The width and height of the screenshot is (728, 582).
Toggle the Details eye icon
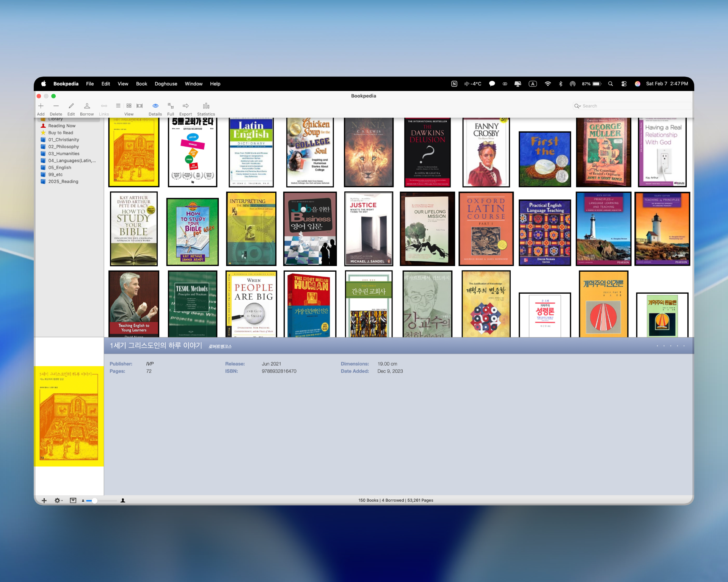coord(155,106)
